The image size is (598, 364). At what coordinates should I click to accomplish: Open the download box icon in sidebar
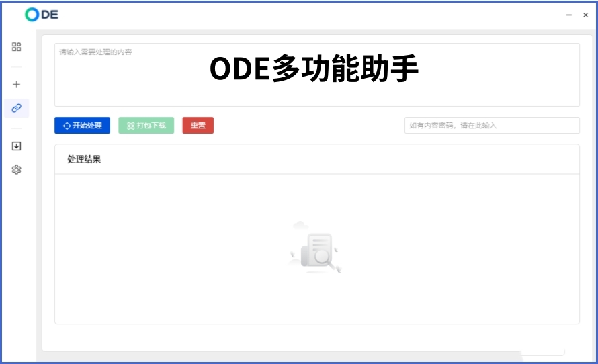coord(16,146)
